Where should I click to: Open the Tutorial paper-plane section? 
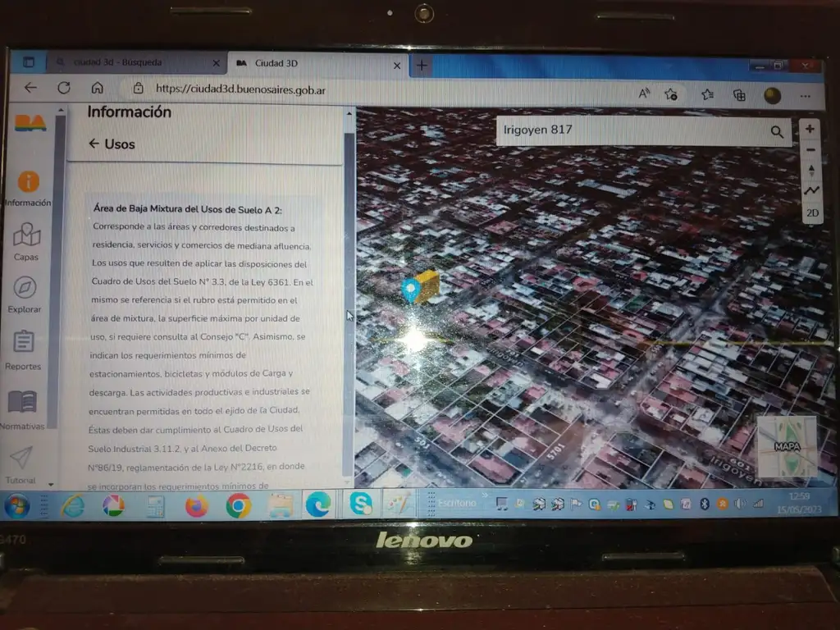(x=21, y=465)
